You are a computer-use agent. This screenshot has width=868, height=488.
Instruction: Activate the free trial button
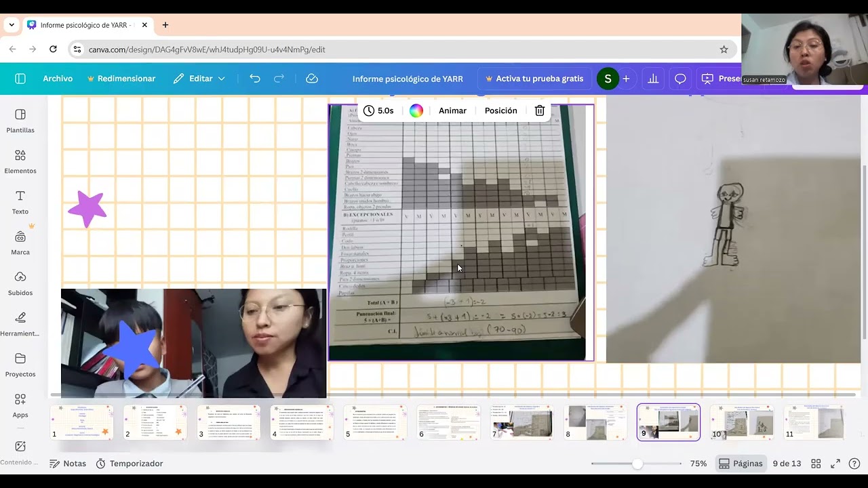pyautogui.click(x=534, y=79)
